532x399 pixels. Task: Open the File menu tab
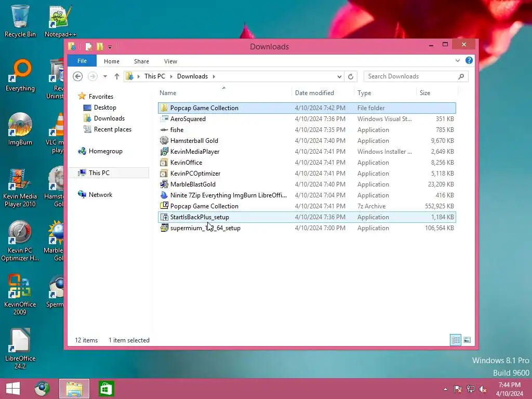[82, 61]
